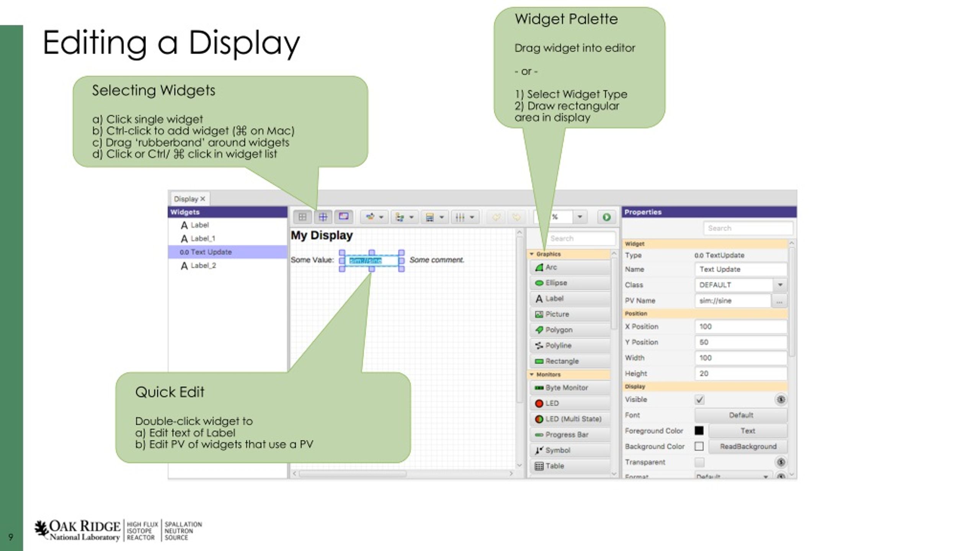
Task: Run the display with the green play button
Action: click(x=606, y=217)
